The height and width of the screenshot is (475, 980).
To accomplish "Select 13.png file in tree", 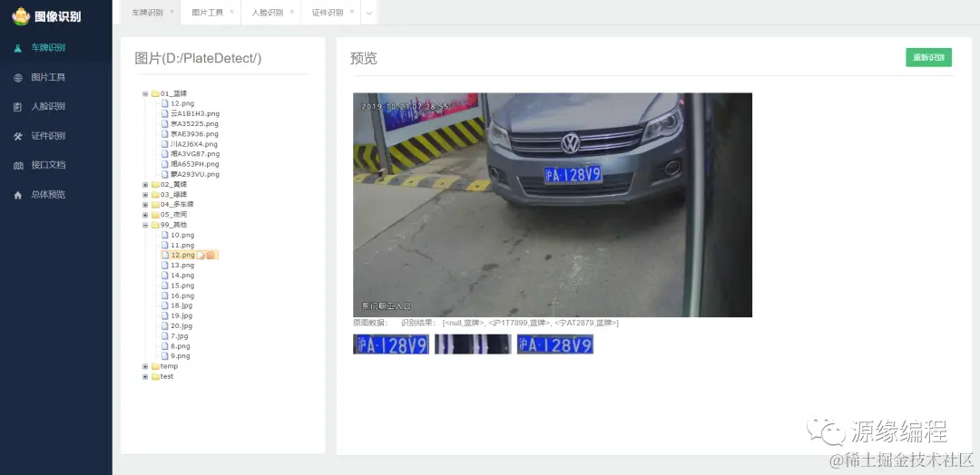I will pyautogui.click(x=182, y=266).
